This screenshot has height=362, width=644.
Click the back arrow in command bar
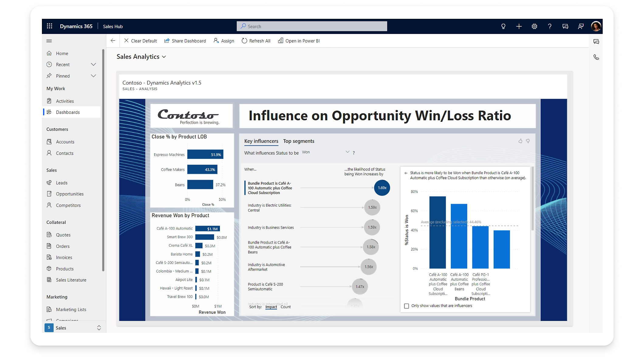click(x=113, y=41)
